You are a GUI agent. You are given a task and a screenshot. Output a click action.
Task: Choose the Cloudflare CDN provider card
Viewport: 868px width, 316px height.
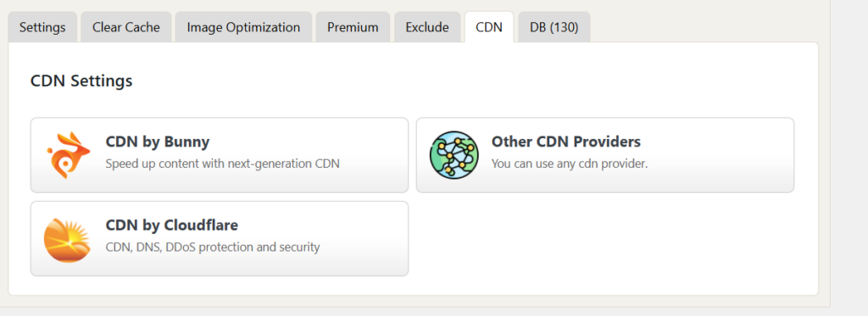coord(220,239)
